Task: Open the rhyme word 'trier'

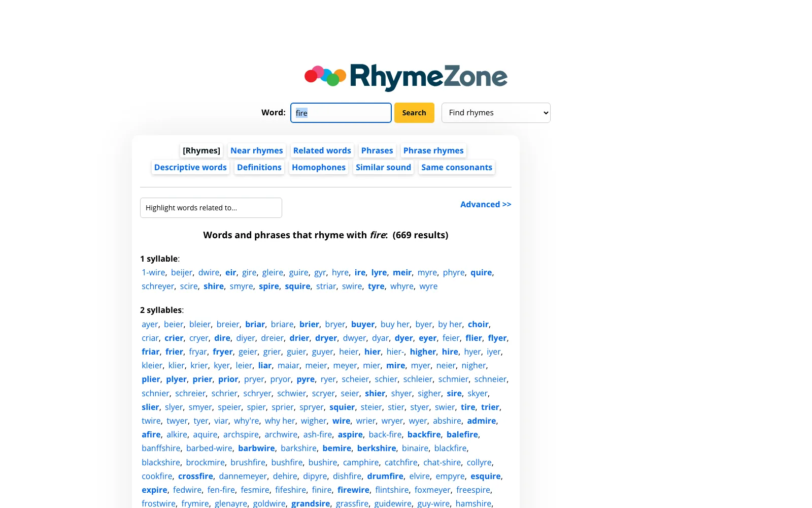Action: click(490, 407)
